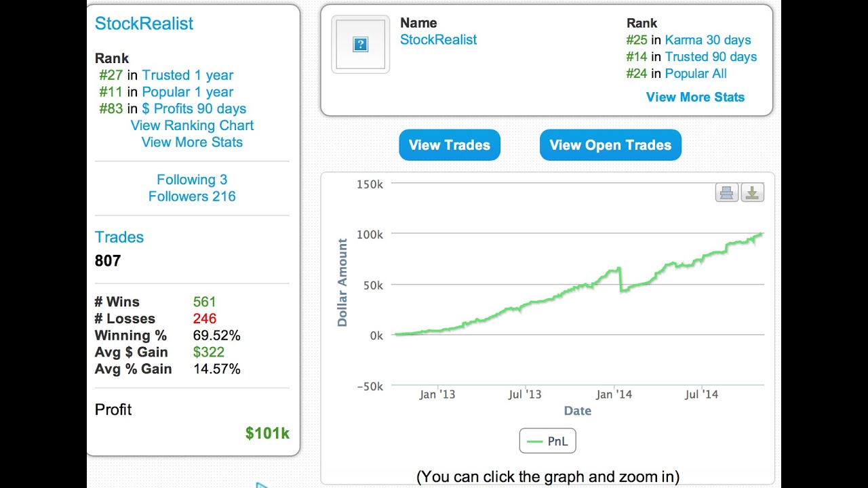The image size is (868, 488).
Task: Click View More Stats in sidebar
Action: [192, 142]
